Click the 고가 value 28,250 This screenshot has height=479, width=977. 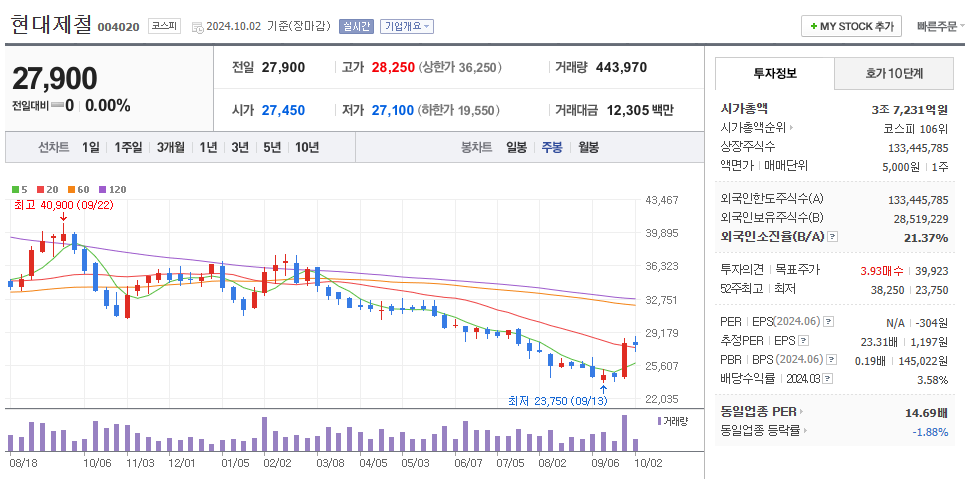pos(393,67)
